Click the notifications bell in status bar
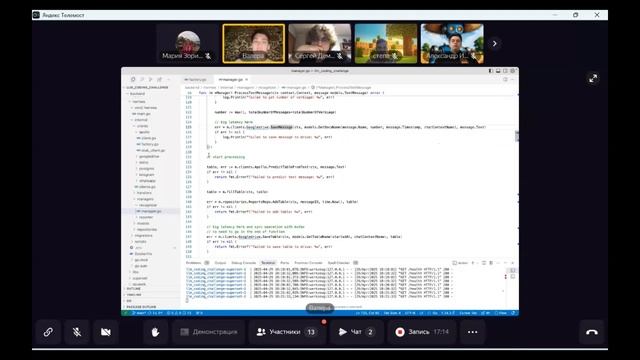 (513, 313)
